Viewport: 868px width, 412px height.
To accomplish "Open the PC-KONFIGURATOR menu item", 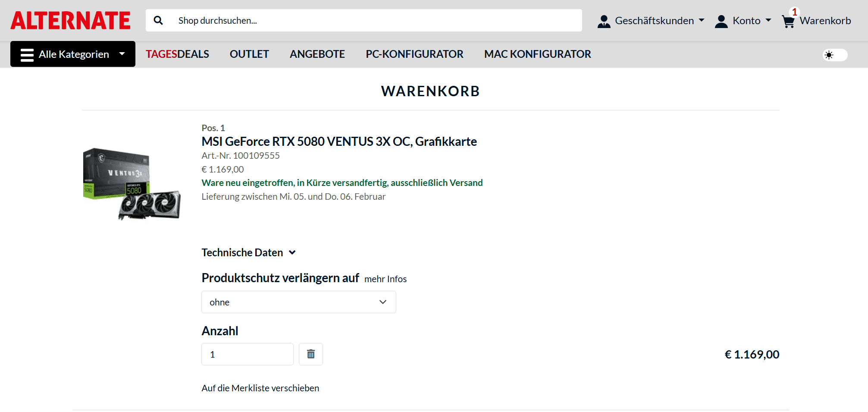I will pos(415,54).
